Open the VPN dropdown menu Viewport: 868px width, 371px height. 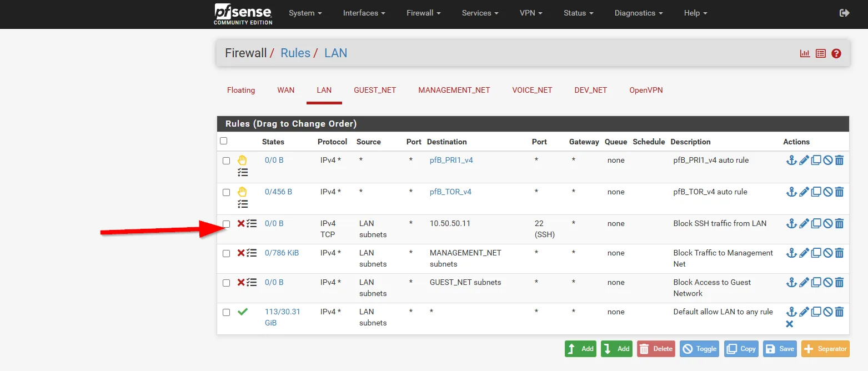(x=531, y=13)
